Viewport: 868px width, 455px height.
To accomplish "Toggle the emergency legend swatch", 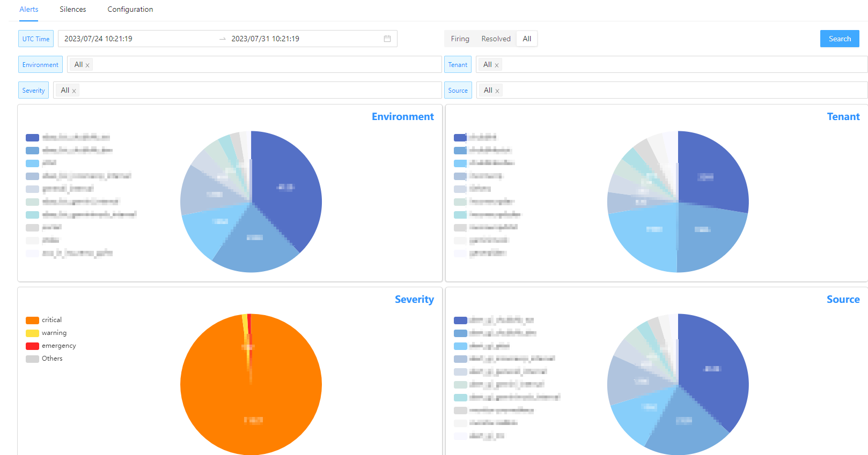I will point(32,346).
